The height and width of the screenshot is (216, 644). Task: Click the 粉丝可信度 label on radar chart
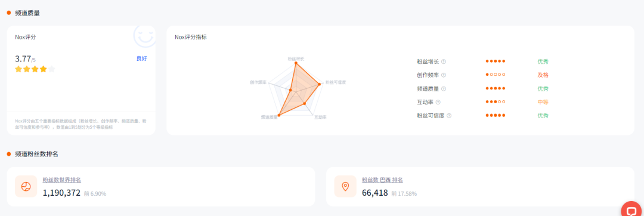[336, 82]
